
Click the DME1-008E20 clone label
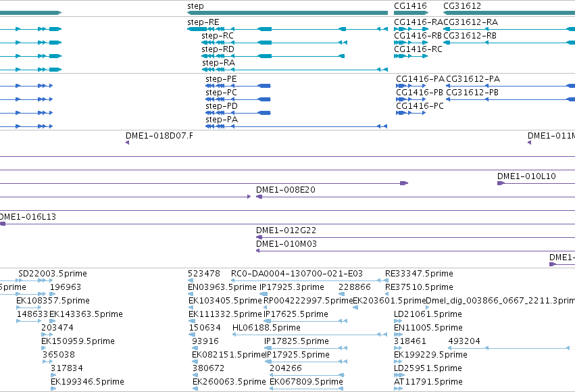pos(285,190)
